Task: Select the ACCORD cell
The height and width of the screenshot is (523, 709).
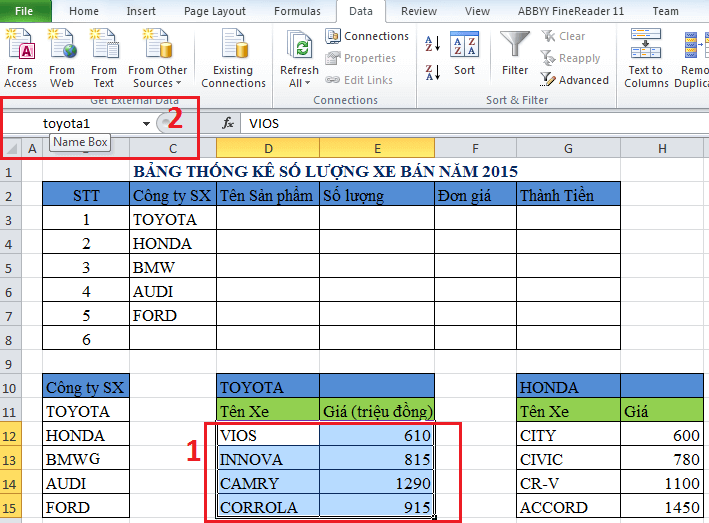Action: [x=568, y=507]
